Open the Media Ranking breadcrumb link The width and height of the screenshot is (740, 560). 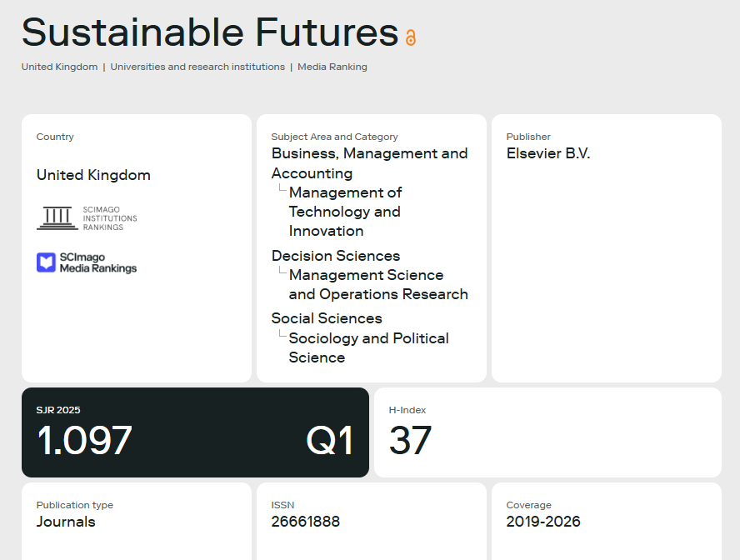click(332, 67)
